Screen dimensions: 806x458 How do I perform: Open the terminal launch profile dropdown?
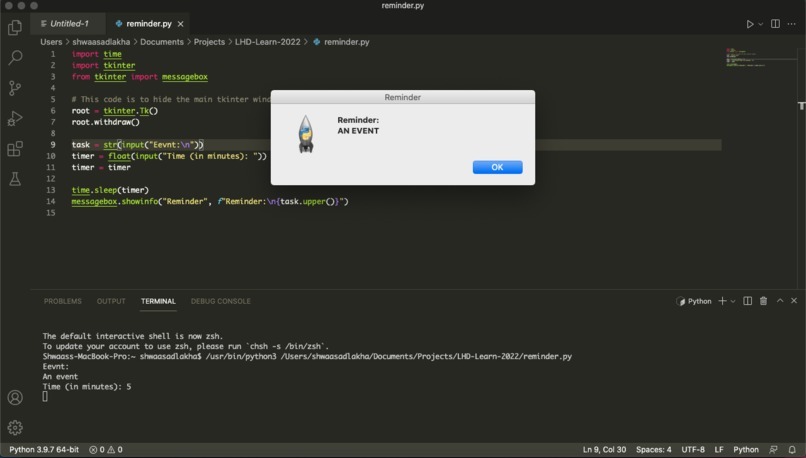[733, 301]
